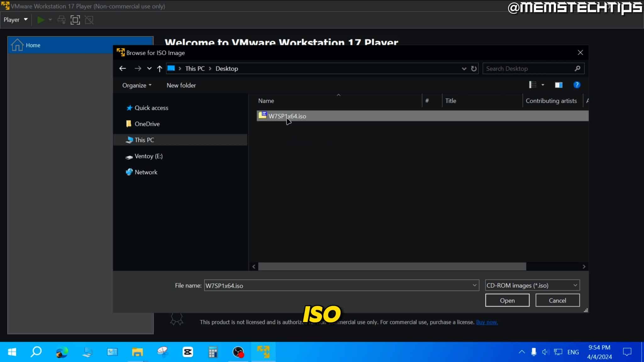Refresh the Desktop folder listing
The image size is (644, 362).
tap(474, 69)
